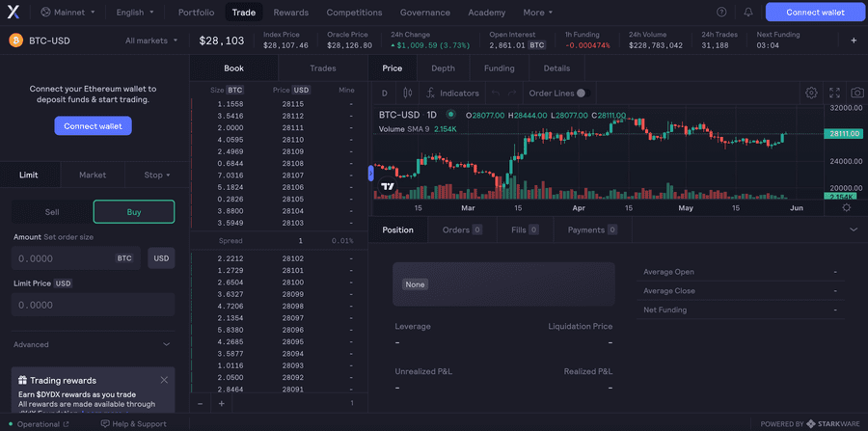Viewport: 868px width, 431px height.
Task: Dismiss the Trading rewards banner
Action: (x=164, y=380)
